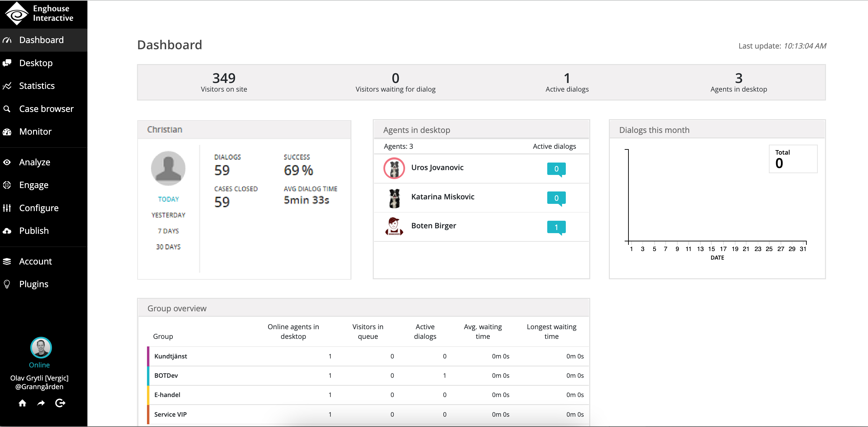This screenshot has height=427, width=868.
Task: Click Katarina Miskovic agent row
Action: 442,197
